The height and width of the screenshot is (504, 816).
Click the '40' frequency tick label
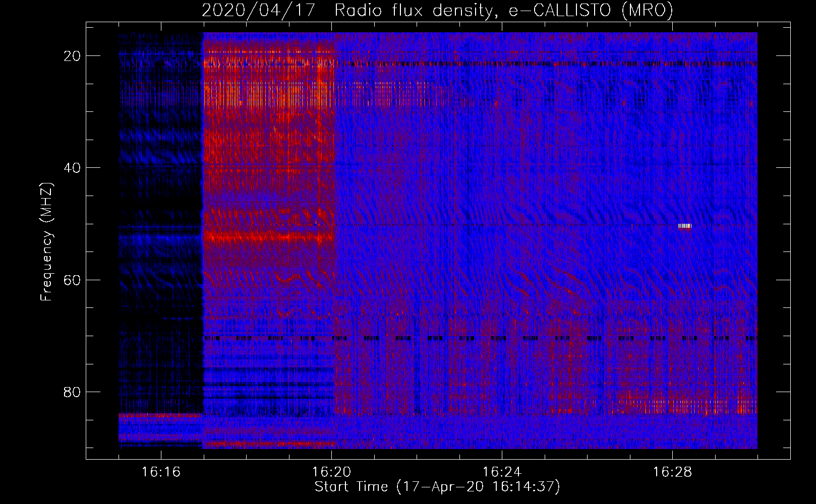tap(72, 168)
